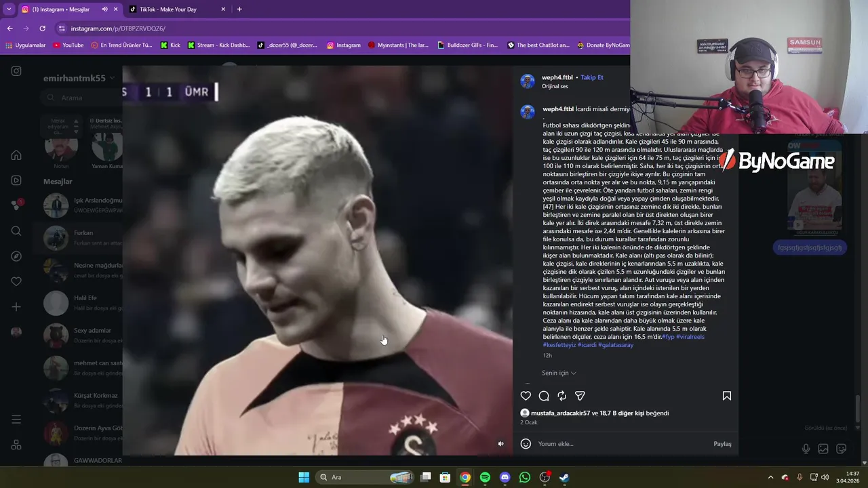Image resolution: width=868 pixels, height=488 pixels.
Task: Click the Yorum ekle comment field
Action: pos(623,444)
